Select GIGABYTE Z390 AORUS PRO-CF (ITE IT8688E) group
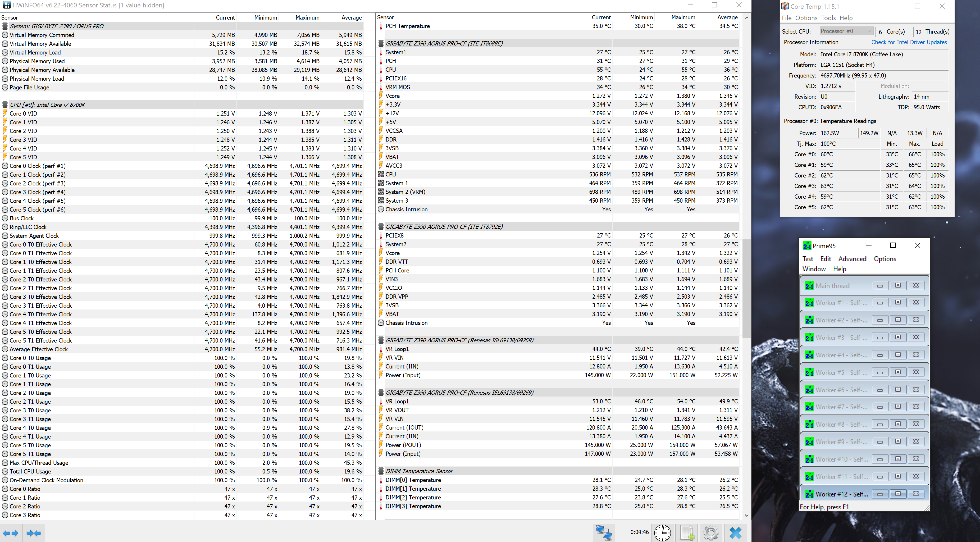The image size is (980, 542). pos(558,43)
